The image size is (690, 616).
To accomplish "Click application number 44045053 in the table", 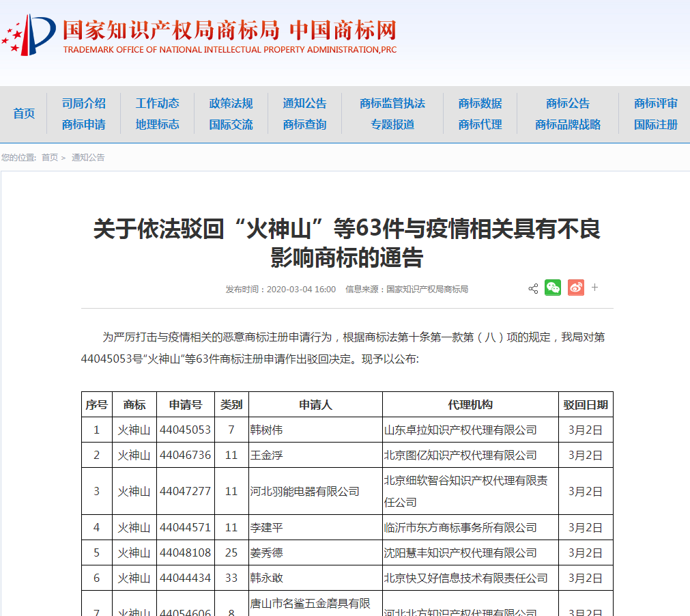I will (x=185, y=430).
